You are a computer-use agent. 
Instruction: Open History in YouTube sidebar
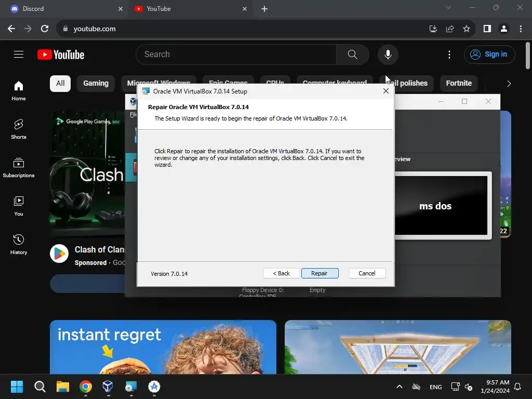(x=19, y=244)
